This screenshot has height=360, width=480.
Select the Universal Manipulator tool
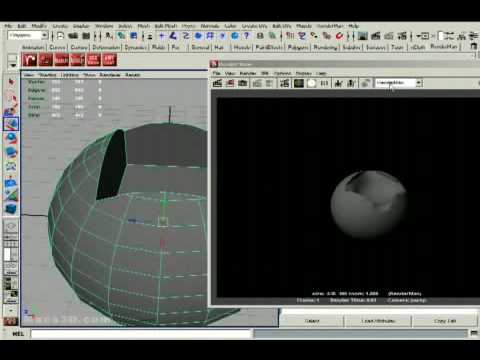[x=11, y=166]
